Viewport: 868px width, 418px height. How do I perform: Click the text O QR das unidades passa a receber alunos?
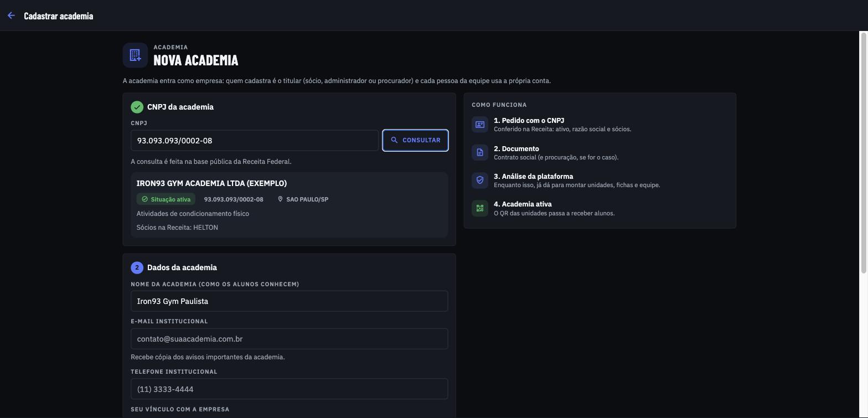point(554,213)
